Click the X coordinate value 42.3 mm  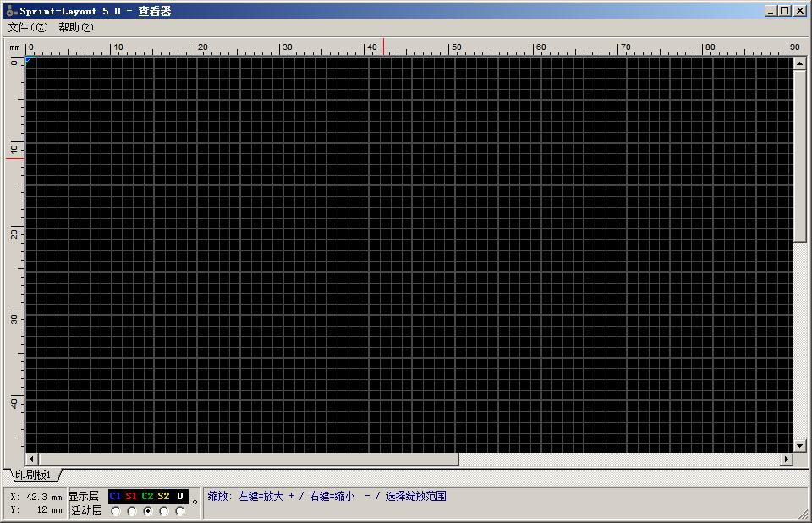click(x=44, y=497)
